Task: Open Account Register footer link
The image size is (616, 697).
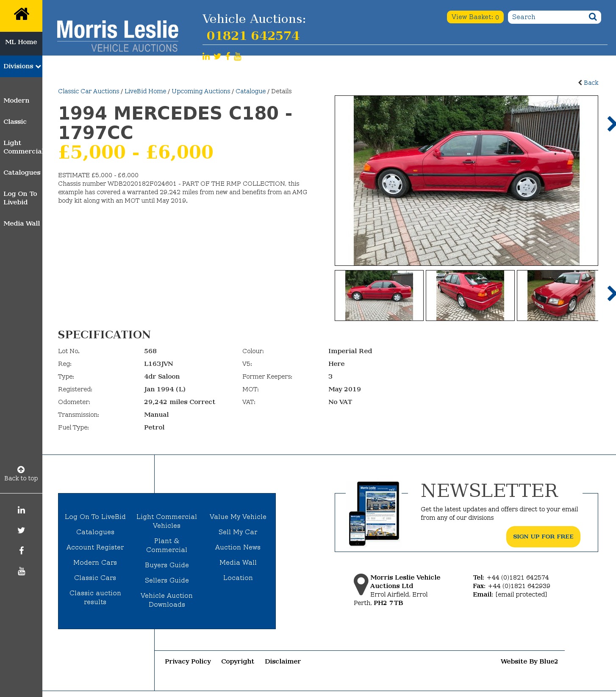Action: click(x=95, y=547)
